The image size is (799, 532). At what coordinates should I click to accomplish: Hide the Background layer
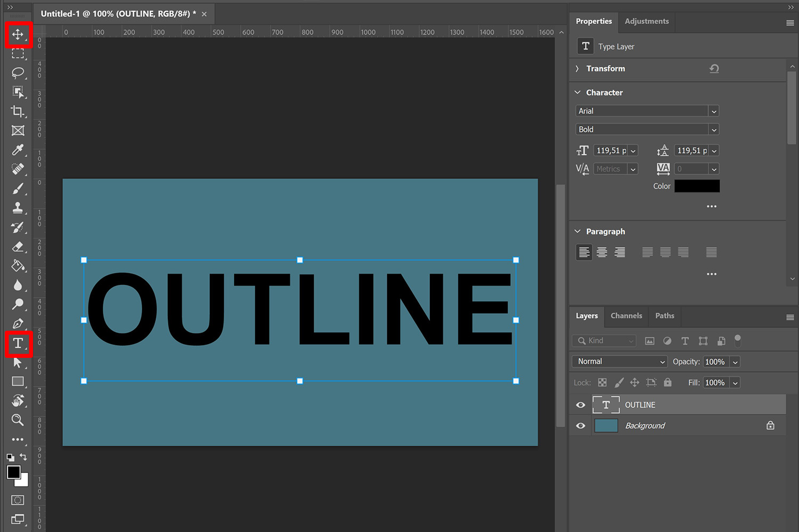(x=580, y=425)
